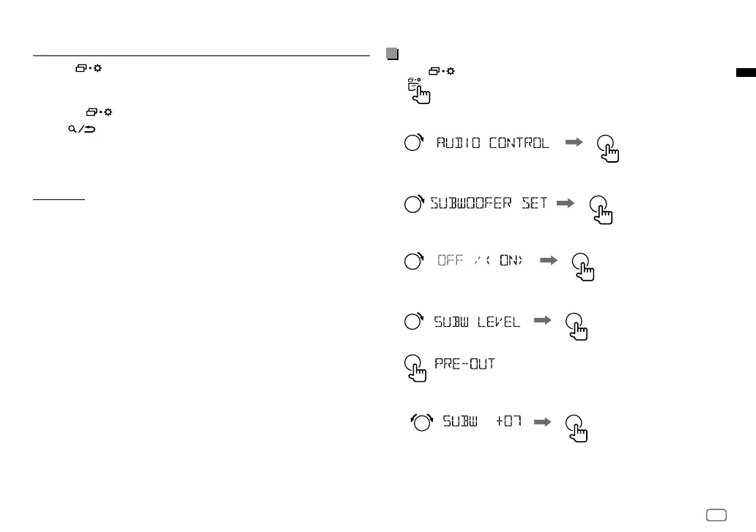
Task: Click the rotate knob icon beside SUBWOOFER SET
Action: (414, 204)
